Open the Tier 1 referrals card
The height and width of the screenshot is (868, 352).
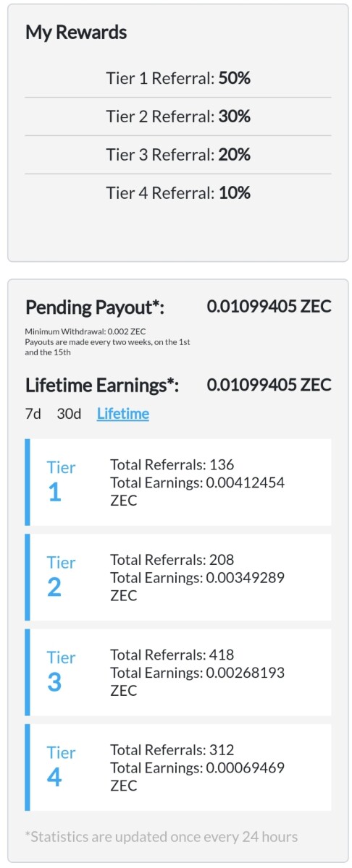click(178, 482)
